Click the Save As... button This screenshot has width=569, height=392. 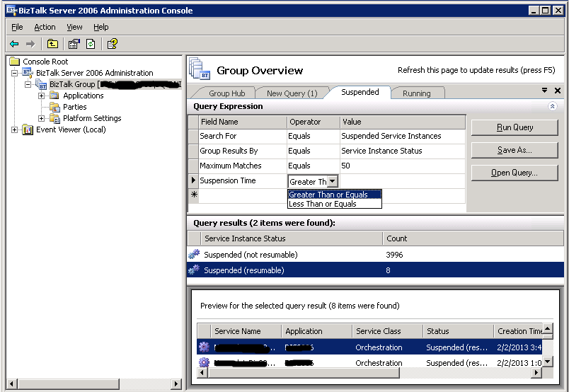click(x=515, y=150)
